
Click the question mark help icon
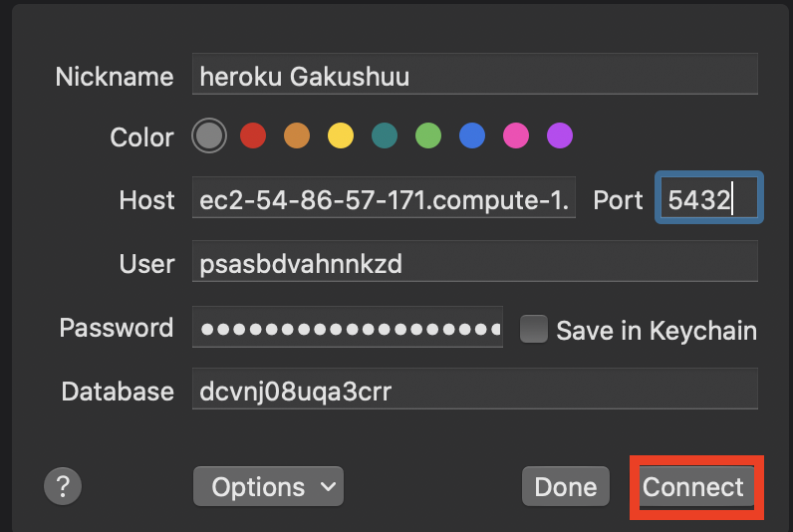pos(63,486)
